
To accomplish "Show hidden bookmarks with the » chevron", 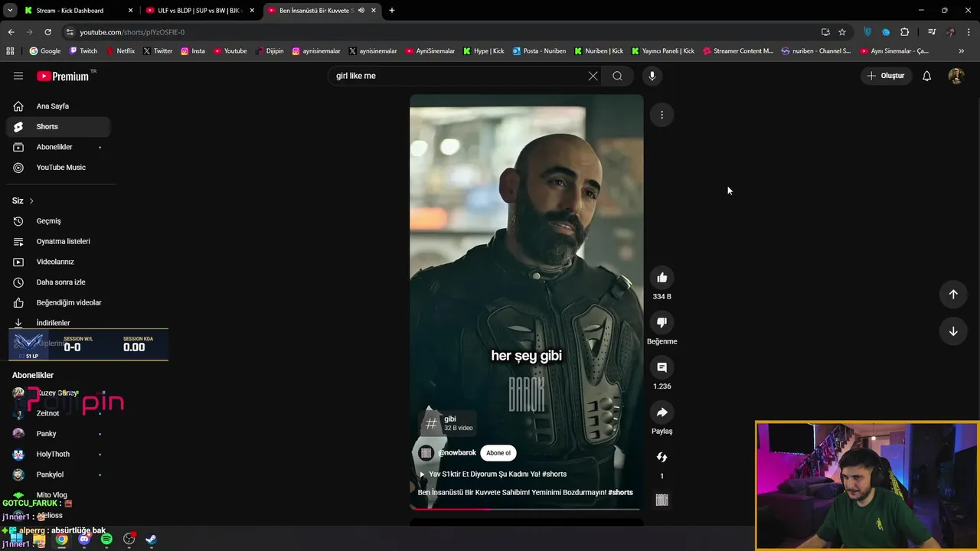I will (x=962, y=51).
